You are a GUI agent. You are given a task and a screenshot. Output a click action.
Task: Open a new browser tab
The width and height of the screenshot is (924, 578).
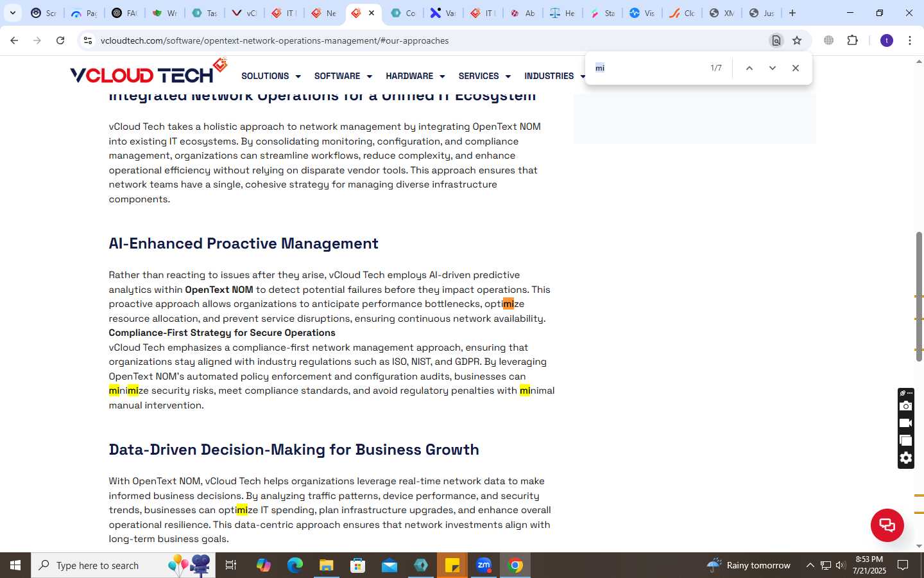[x=792, y=13]
